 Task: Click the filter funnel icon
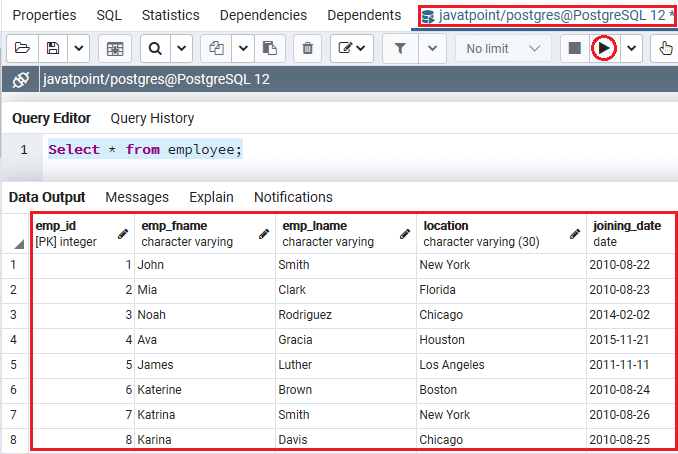pyautogui.click(x=400, y=48)
